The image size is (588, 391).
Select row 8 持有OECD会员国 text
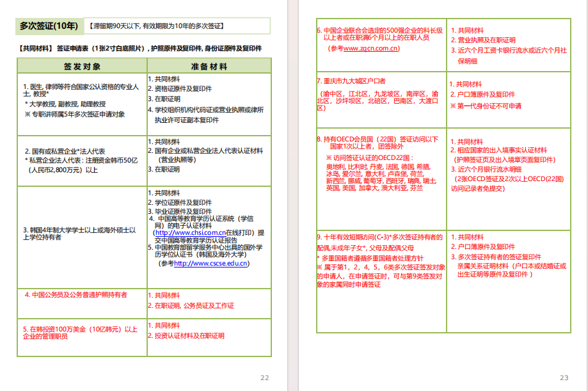(377, 139)
